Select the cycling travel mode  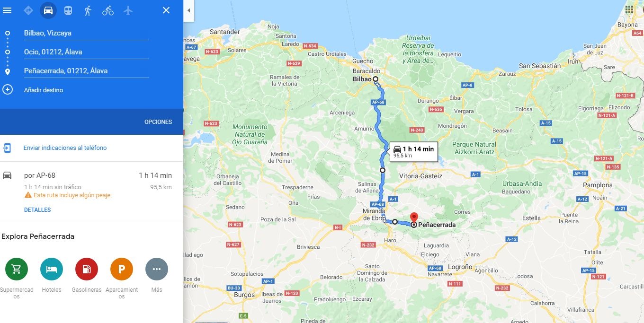click(x=108, y=10)
